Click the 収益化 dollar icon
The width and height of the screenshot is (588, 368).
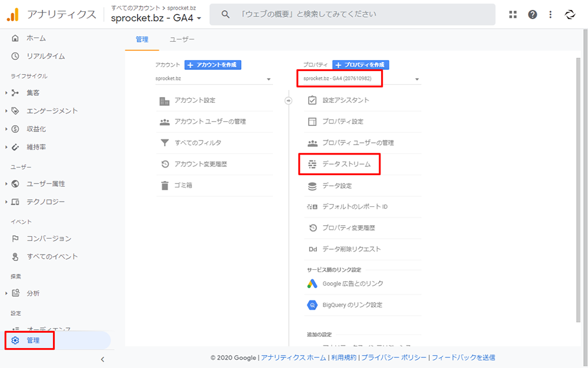tap(15, 129)
